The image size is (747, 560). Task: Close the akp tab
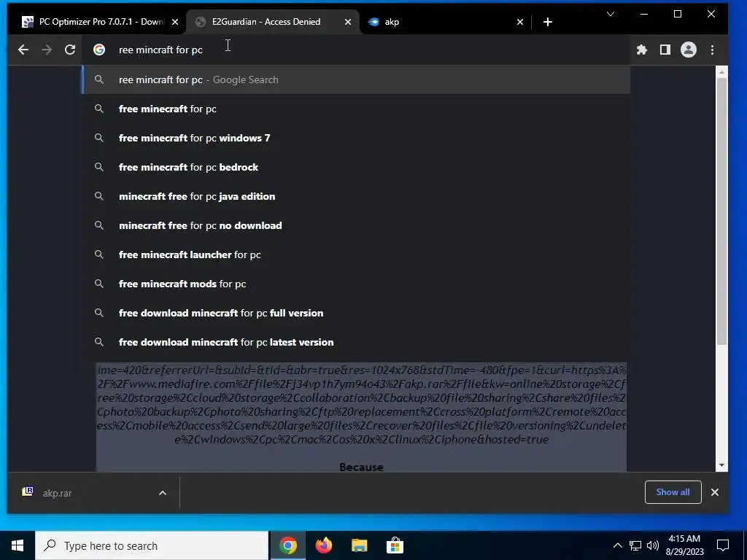tap(520, 22)
